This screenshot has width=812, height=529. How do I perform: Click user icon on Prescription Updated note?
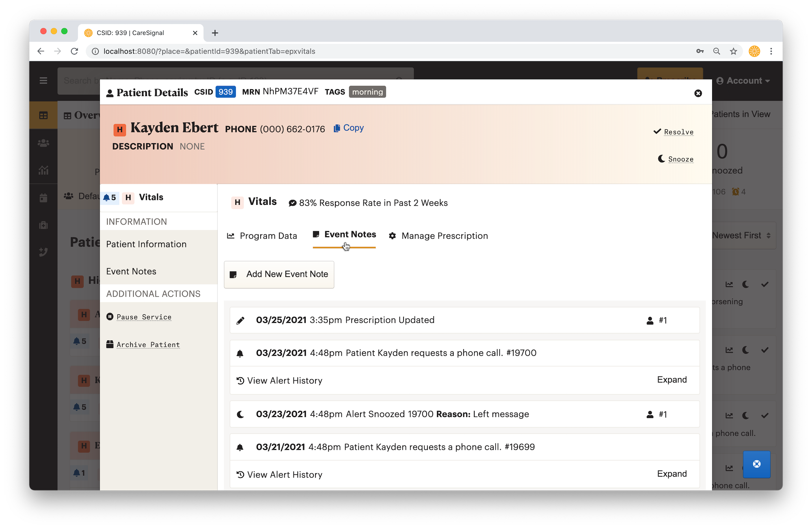coord(650,320)
